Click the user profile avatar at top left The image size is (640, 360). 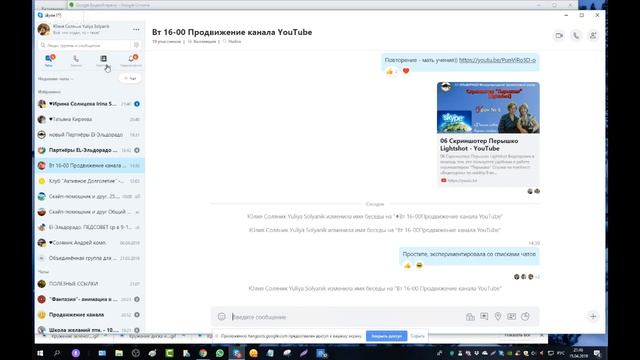pos(44,29)
